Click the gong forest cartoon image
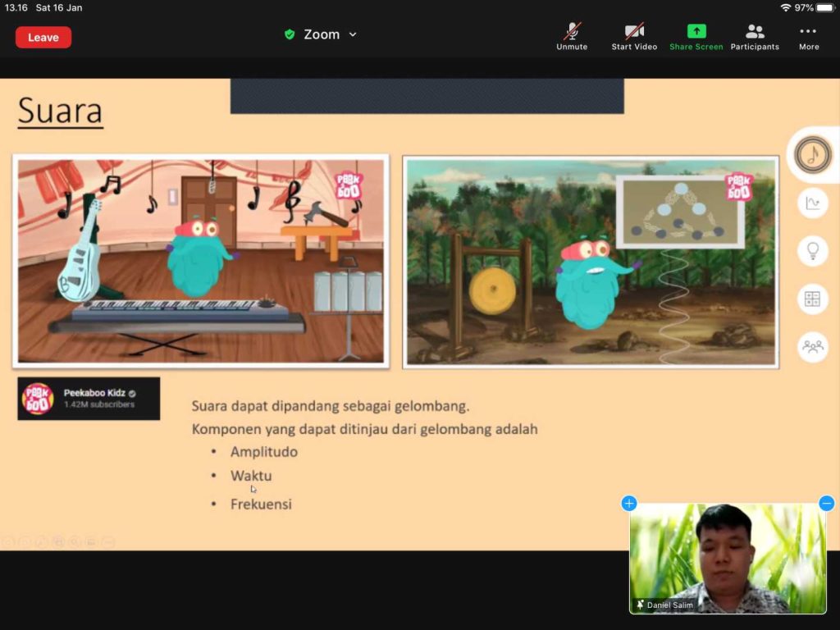 pos(591,261)
